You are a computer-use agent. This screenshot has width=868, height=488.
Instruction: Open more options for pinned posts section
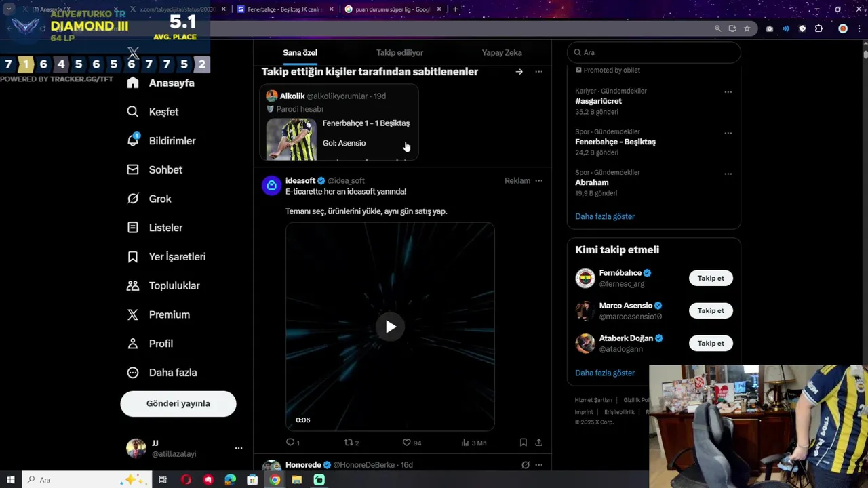pos(539,72)
